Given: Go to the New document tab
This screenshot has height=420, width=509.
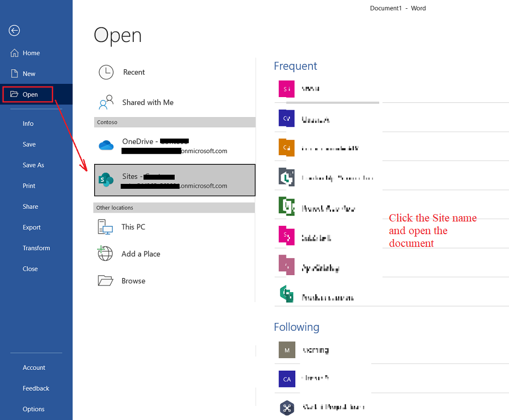Looking at the screenshot, I should point(28,73).
